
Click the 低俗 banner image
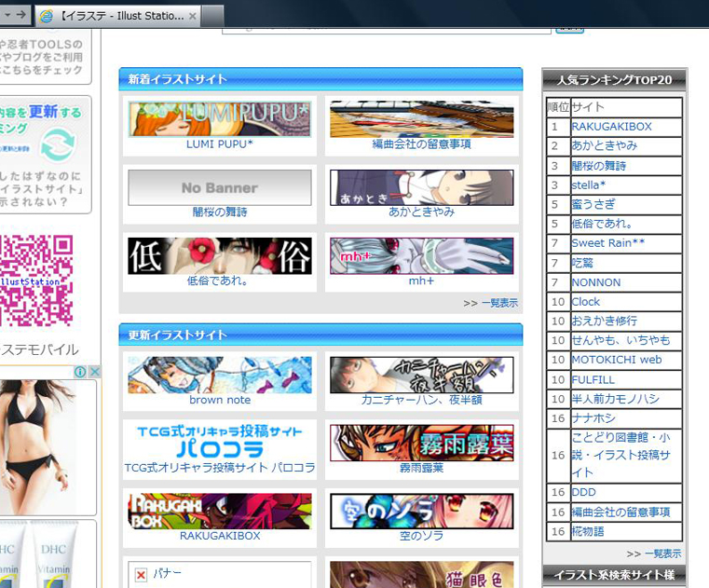click(220, 256)
